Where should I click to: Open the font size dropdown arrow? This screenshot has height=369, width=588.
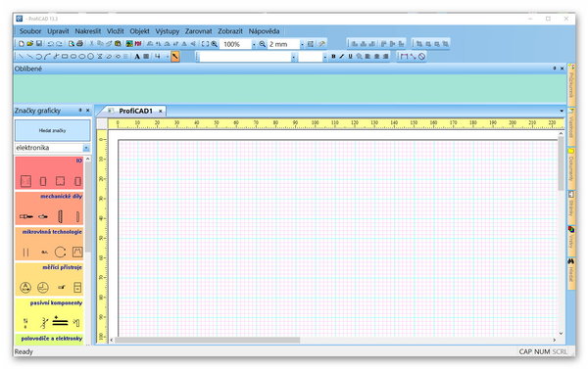(x=324, y=57)
